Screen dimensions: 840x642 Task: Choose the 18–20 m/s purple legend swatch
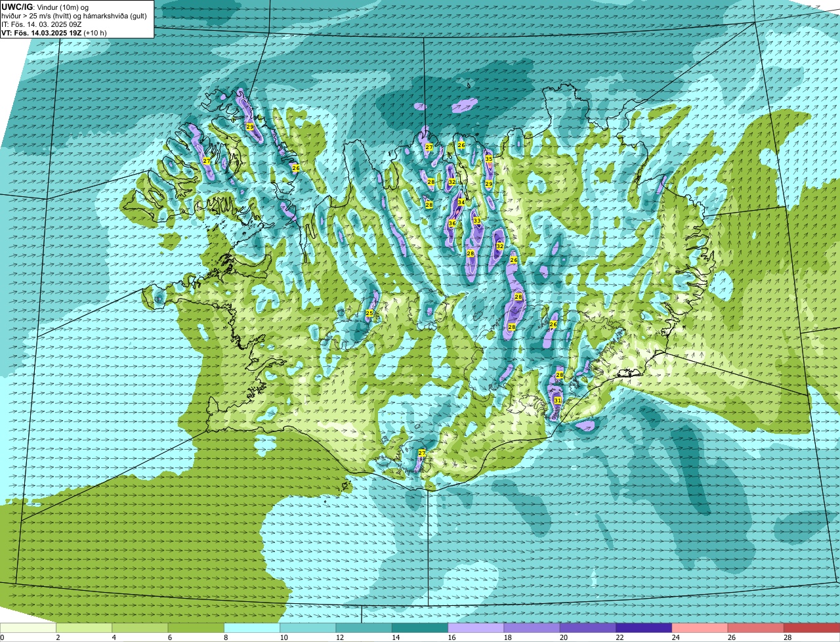click(532, 628)
